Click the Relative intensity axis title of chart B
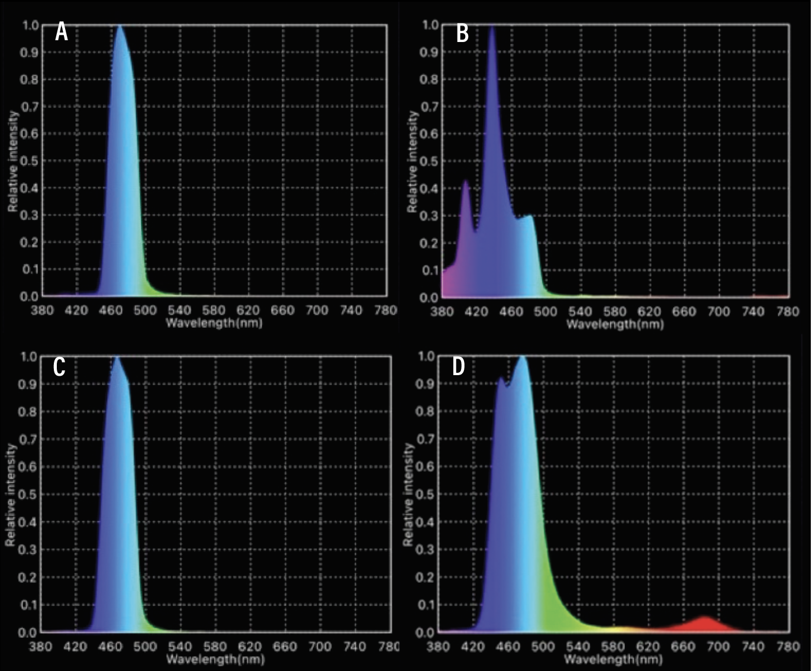Image resolution: width=812 pixels, height=671 pixels. [x=413, y=162]
